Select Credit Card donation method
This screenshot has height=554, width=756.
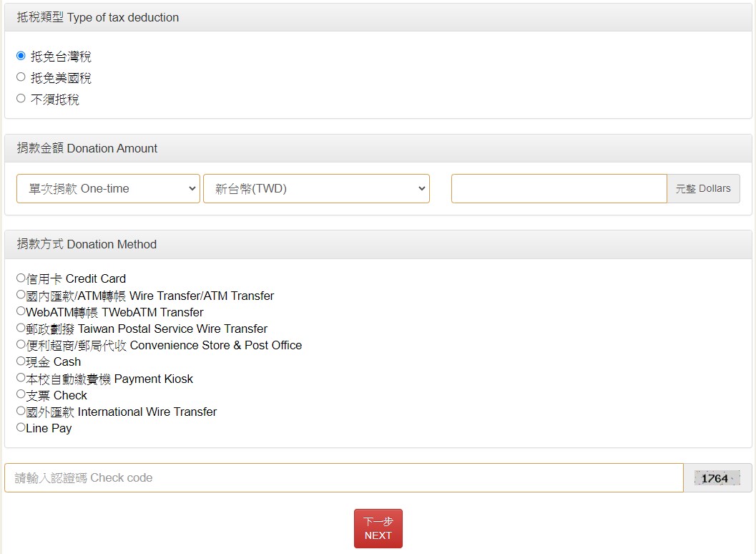(x=21, y=278)
